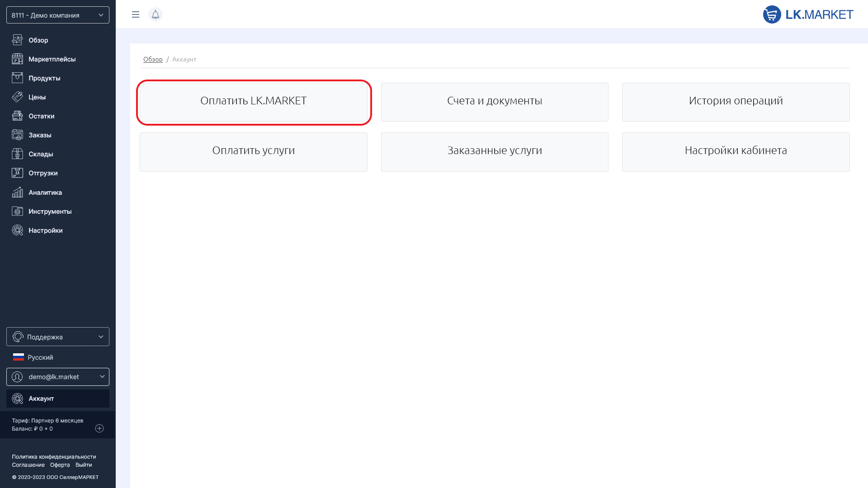868x488 pixels.
Task: Click the Обзор sidebar icon
Action: 17,40
